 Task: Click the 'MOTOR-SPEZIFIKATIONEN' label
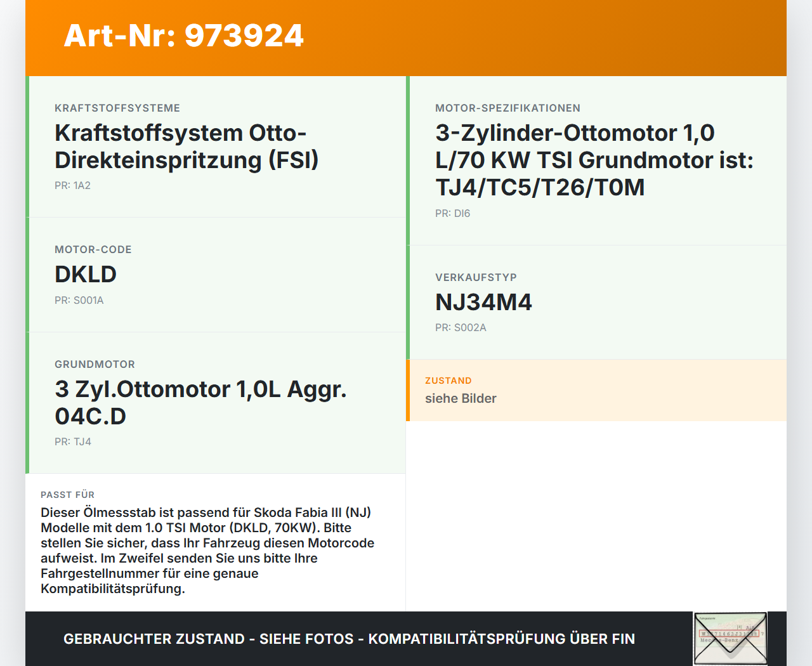tap(507, 108)
